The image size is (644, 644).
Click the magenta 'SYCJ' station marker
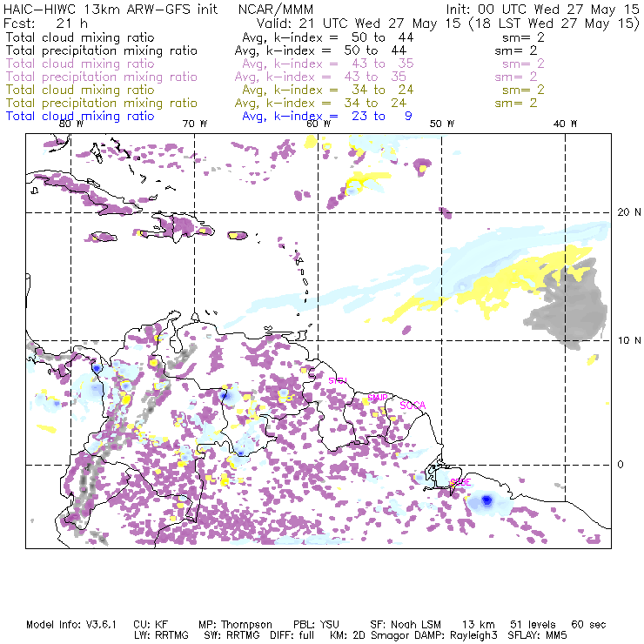click(338, 380)
